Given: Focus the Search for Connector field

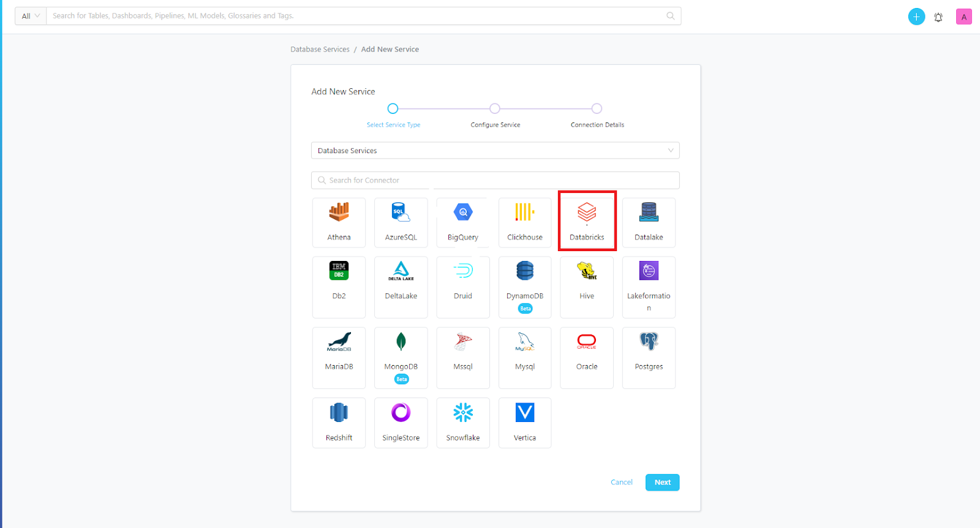Looking at the screenshot, I should [x=495, y=181].
